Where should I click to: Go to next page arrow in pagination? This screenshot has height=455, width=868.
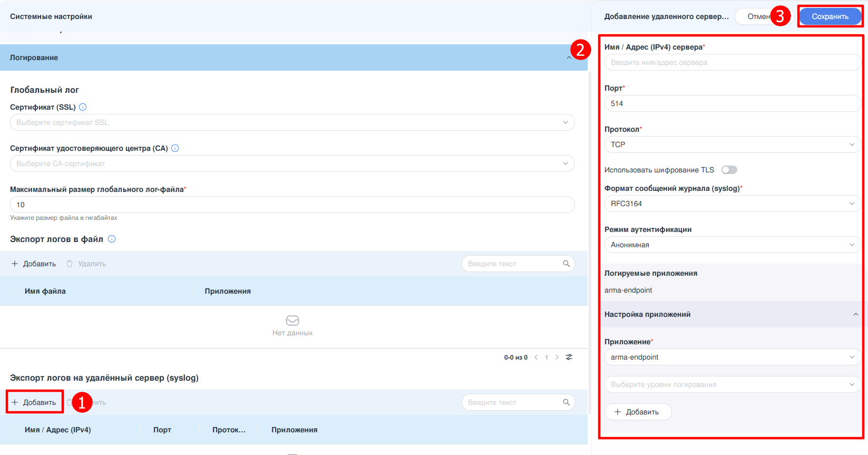tap(557, 357)
